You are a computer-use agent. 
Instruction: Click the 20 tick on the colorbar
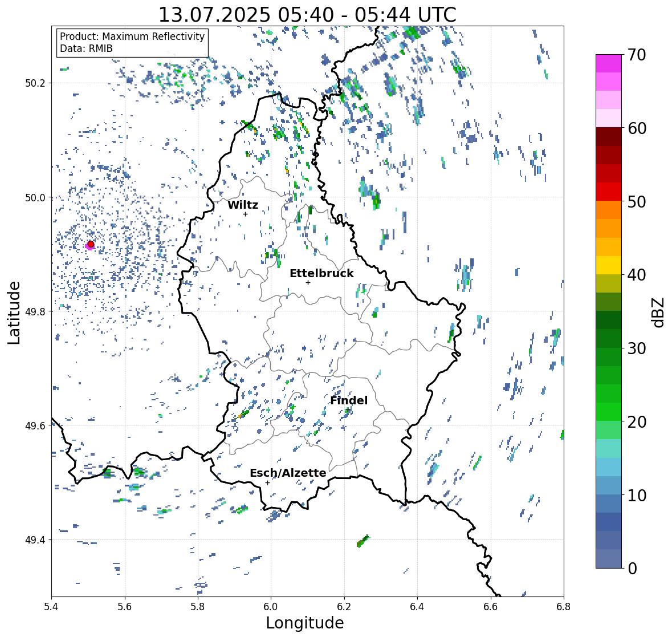coord(637,422)
